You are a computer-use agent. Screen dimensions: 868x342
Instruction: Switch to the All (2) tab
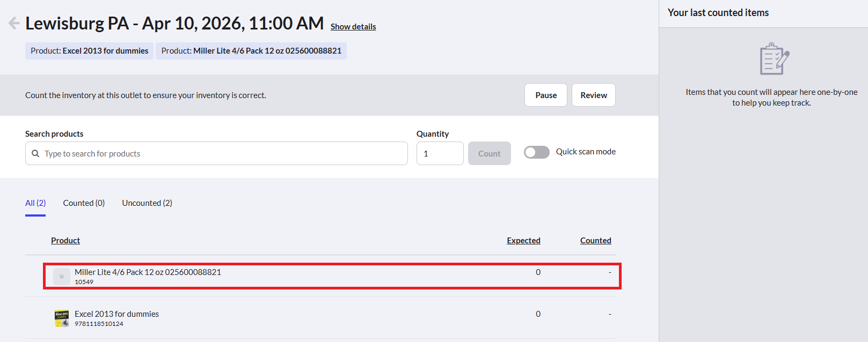click(35, 203)
